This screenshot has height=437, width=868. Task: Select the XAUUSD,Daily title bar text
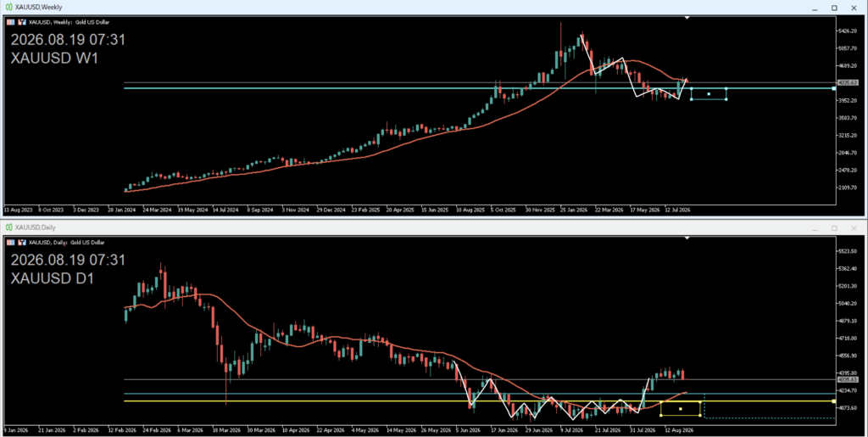pyautogui.click(x=36, y=227)
